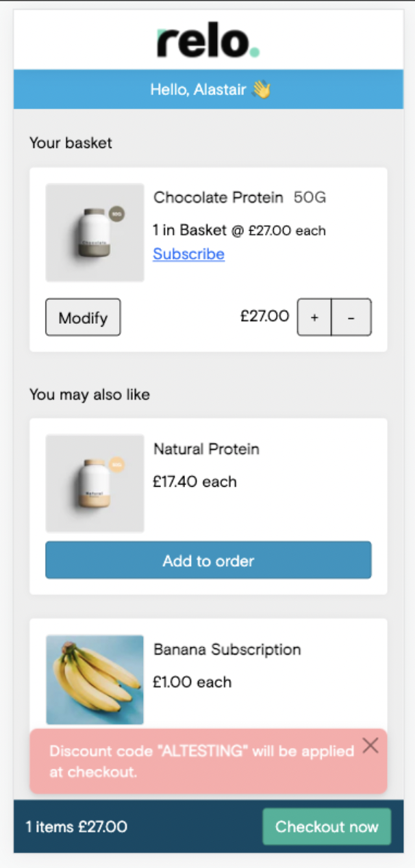The image size is (415, 868).
Task: Click the 50G size label
Action: coord(310,198)
